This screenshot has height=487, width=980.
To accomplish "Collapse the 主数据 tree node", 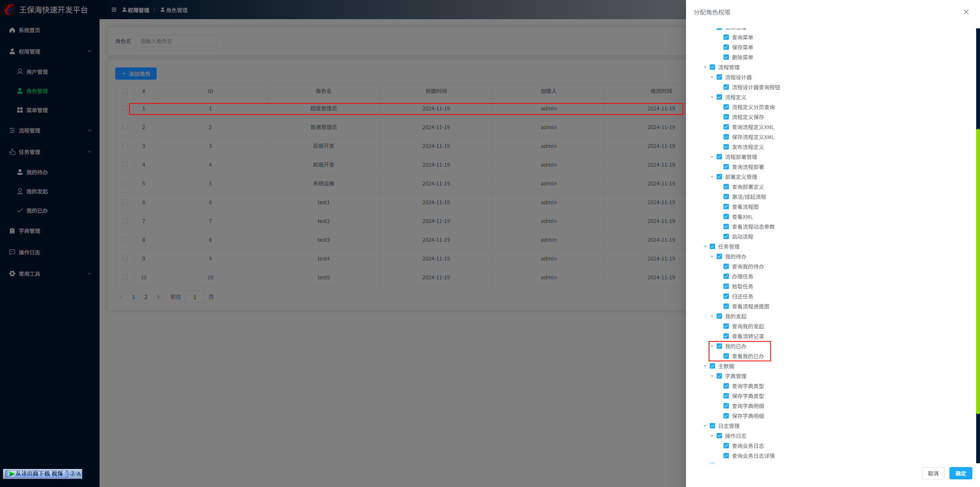I will click(705, 366).
